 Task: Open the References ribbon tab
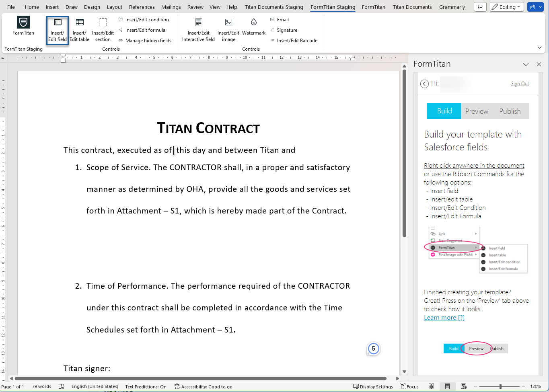142,7
